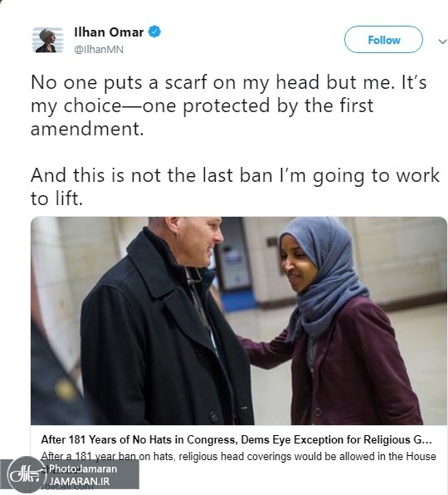Click the word amendment in the tweet
Image resolution: width=448 pixels, height=495 pixels.
[87, 129]
